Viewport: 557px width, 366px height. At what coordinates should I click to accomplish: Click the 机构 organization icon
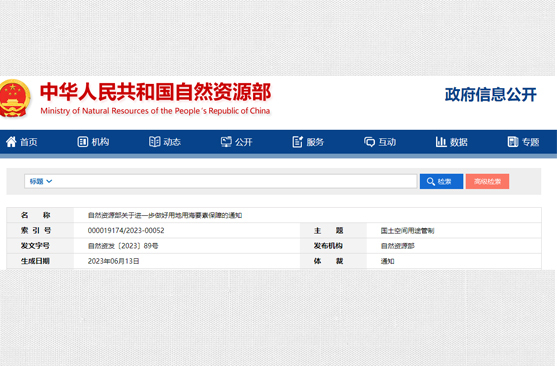tap(82, 142)
